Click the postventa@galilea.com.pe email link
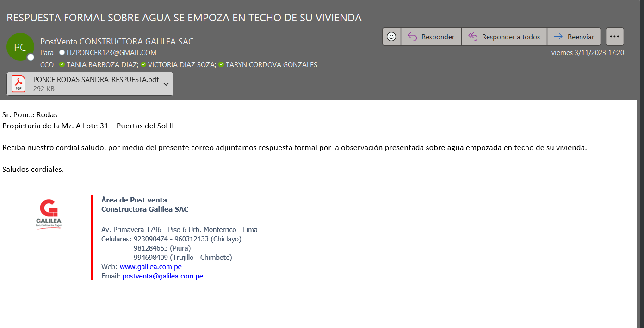The height and width of the screenshot is (328, 644). (163, 276)
